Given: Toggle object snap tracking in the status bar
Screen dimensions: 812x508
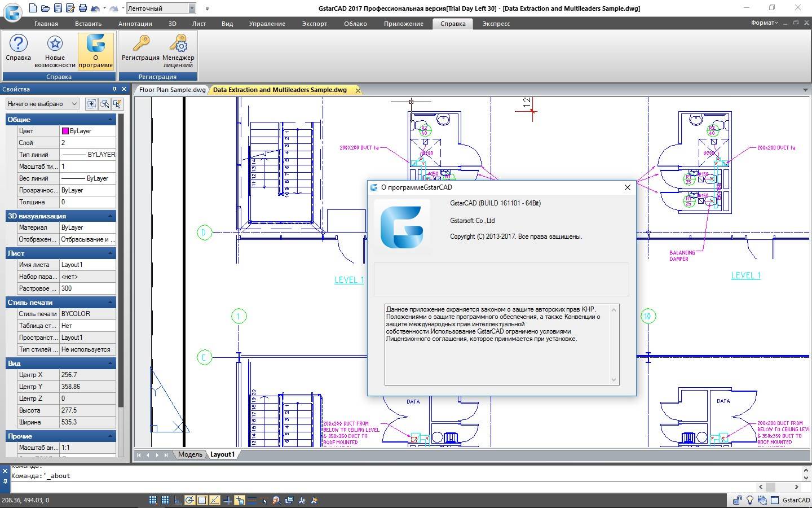Looking at the screenshot, I should (215, 500).
